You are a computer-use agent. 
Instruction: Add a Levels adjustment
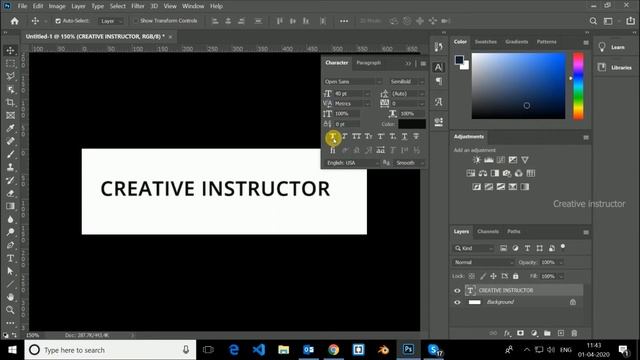pyautogui.click(x=489, y=160)
